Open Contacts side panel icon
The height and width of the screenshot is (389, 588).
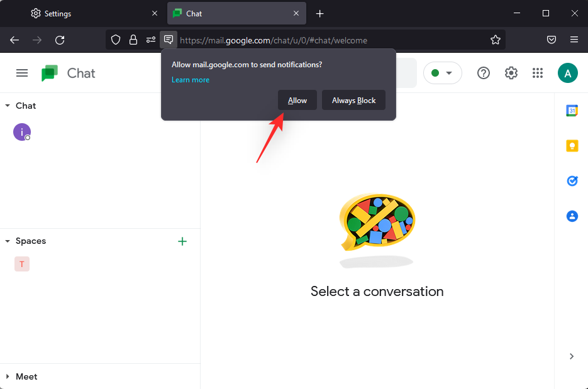click(x=572, y=216)
